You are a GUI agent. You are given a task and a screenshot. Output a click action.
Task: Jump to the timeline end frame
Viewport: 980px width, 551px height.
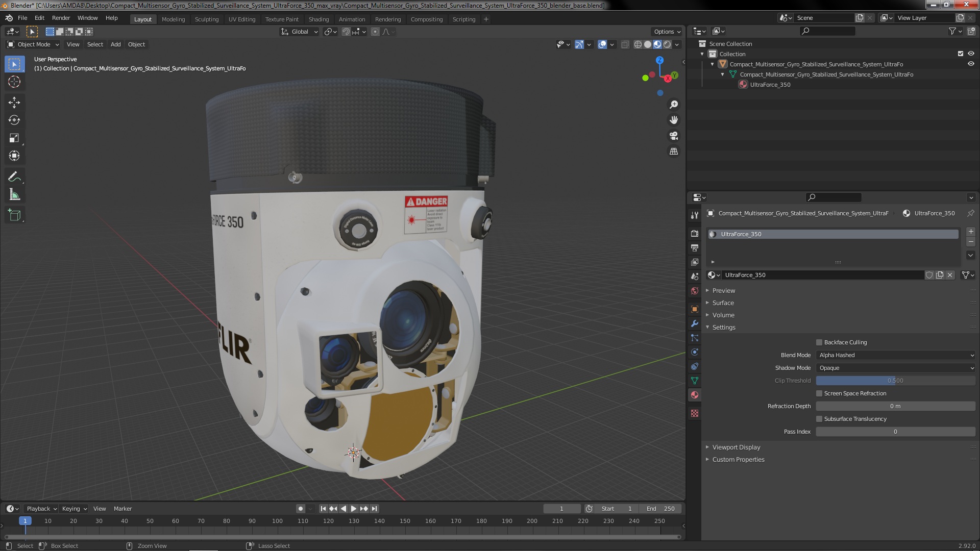pyautogui.click(x=374, y=509)
